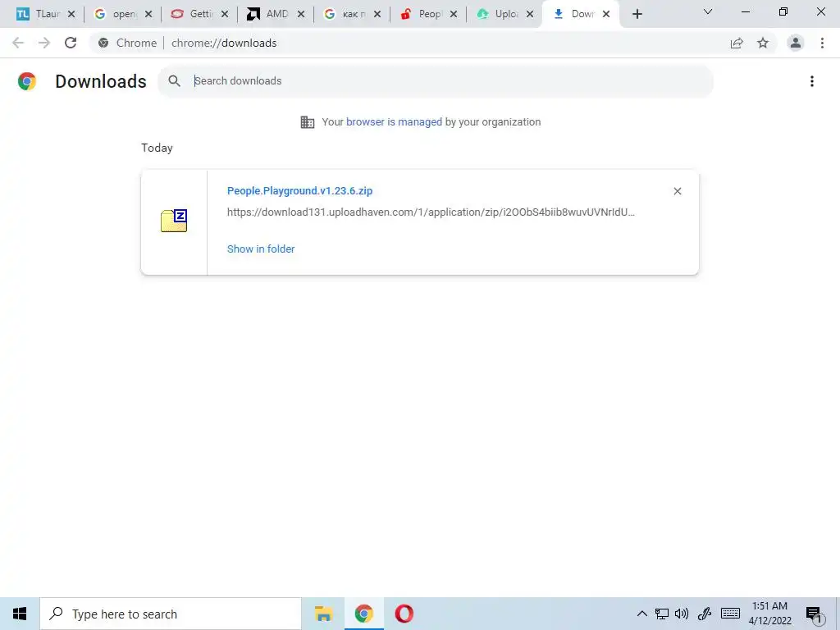Open File Explorer from the taskbar
This screenshot has width=840, height=630.
tap(323, 614)
